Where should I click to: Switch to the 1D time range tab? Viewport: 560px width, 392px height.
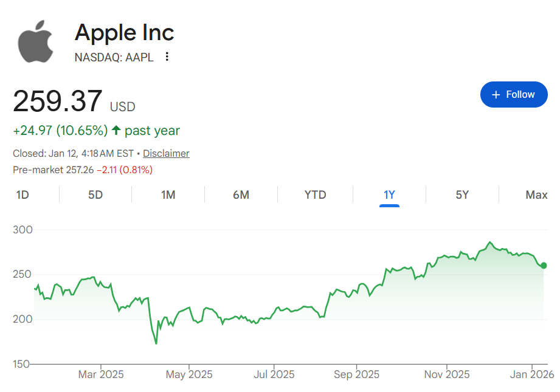point(22,195)
